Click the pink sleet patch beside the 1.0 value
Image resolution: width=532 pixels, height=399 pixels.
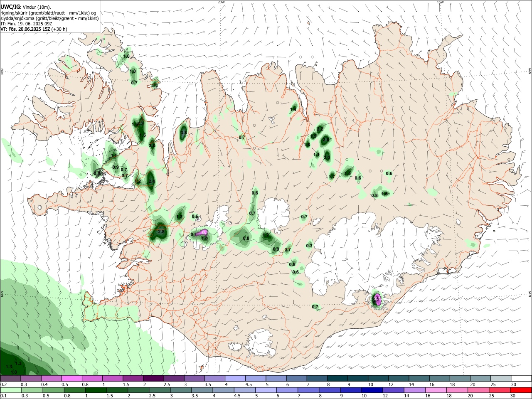click(x=202, y=232)
